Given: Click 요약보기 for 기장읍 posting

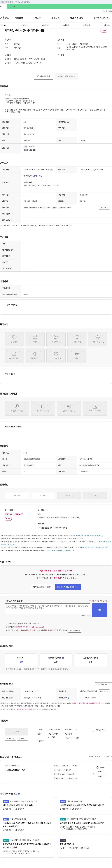Looking at the screenshot, I should click(100, 772).
